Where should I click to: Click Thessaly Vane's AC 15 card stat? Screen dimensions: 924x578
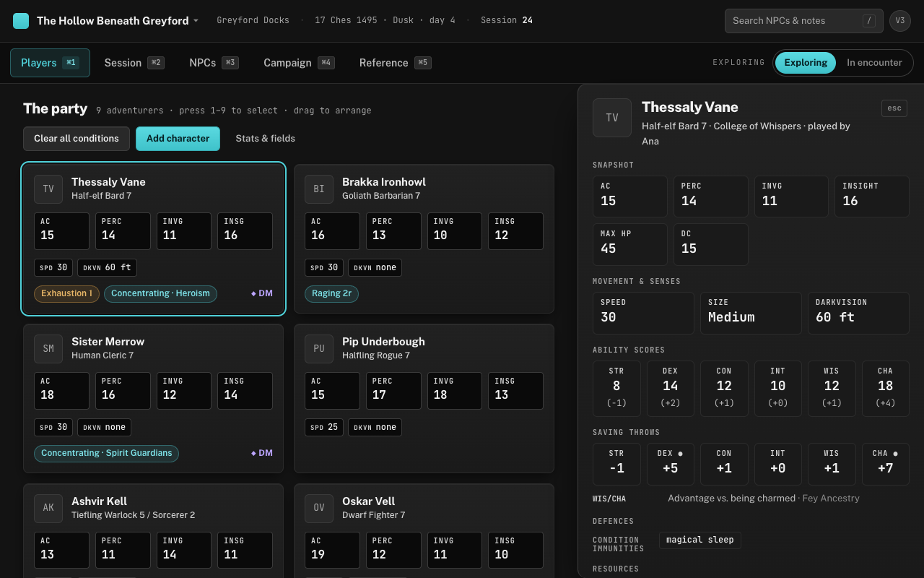click(x=61, y=231)
